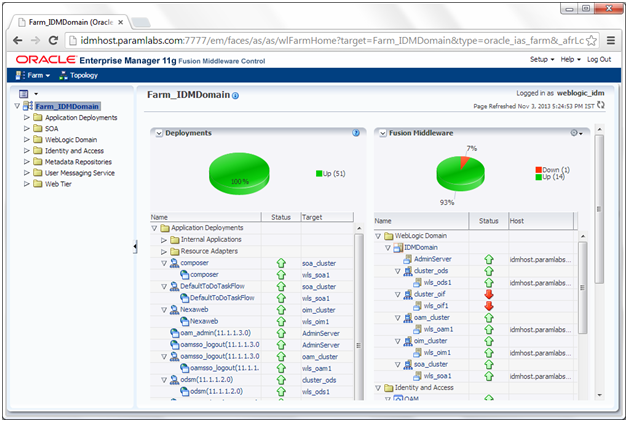Click the red Down (1) legend swatch
Image resolution: width=628 pixels, height=422 pixels.
point(539,170)
